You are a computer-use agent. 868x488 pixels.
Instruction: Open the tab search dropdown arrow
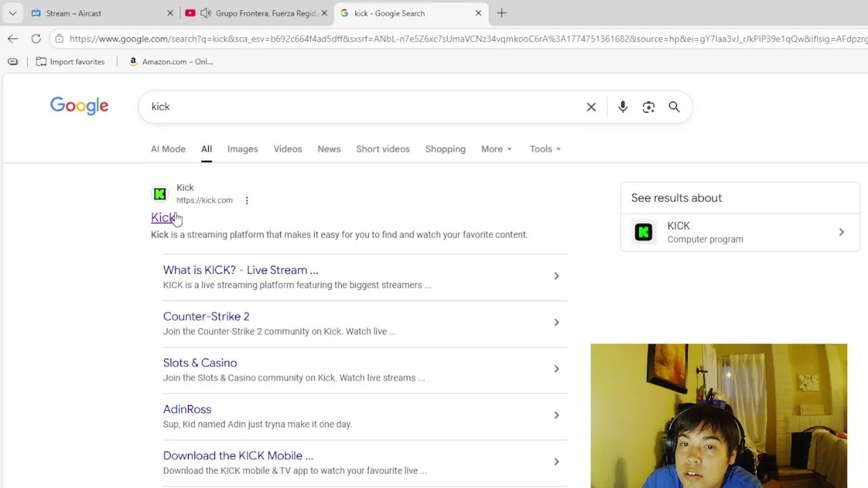coord(12,13)
